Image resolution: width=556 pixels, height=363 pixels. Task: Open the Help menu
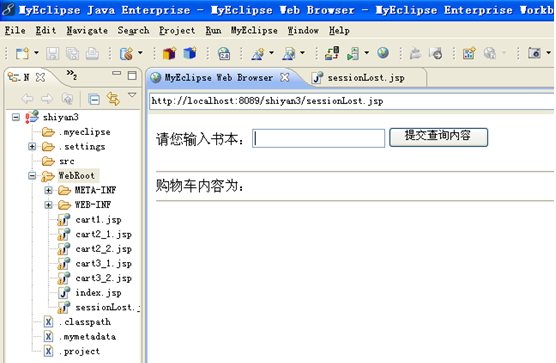(339, 31)
